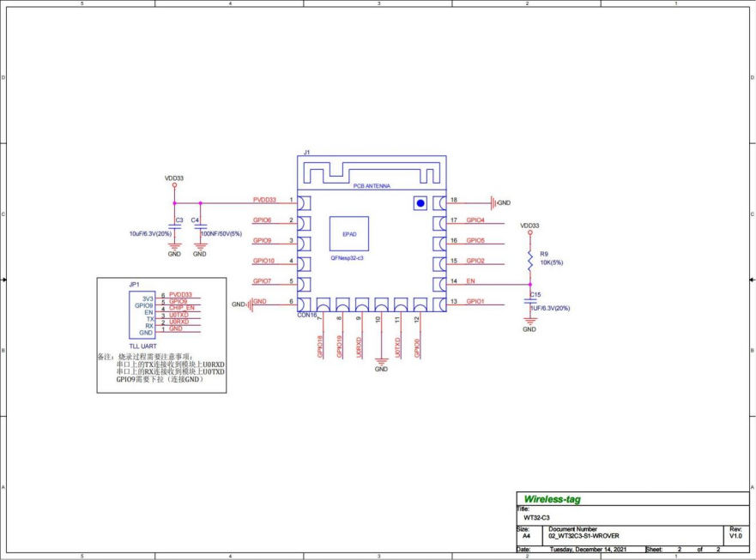Select capacitor C15 symbol
This screenshot has height=560, width=756.
click(530, 300)
